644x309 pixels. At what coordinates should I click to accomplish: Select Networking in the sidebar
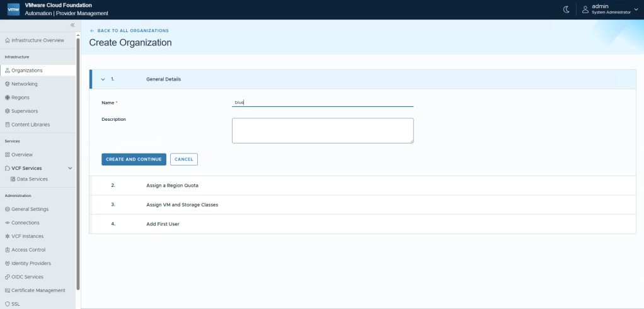pos(24,84)
